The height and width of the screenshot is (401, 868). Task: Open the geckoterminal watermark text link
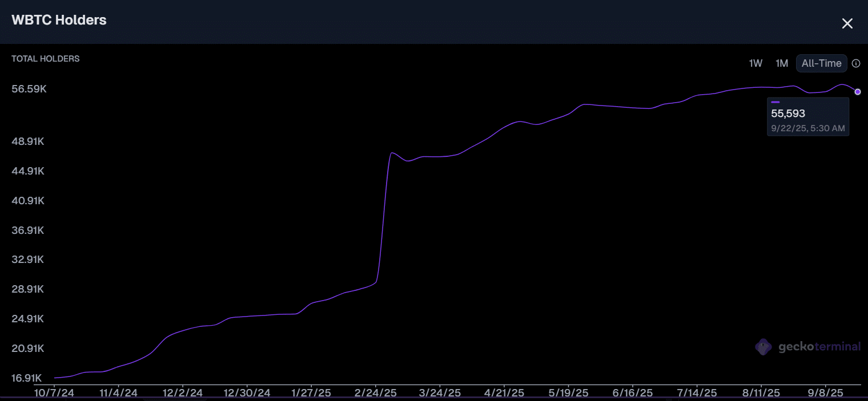pos(819,347)
